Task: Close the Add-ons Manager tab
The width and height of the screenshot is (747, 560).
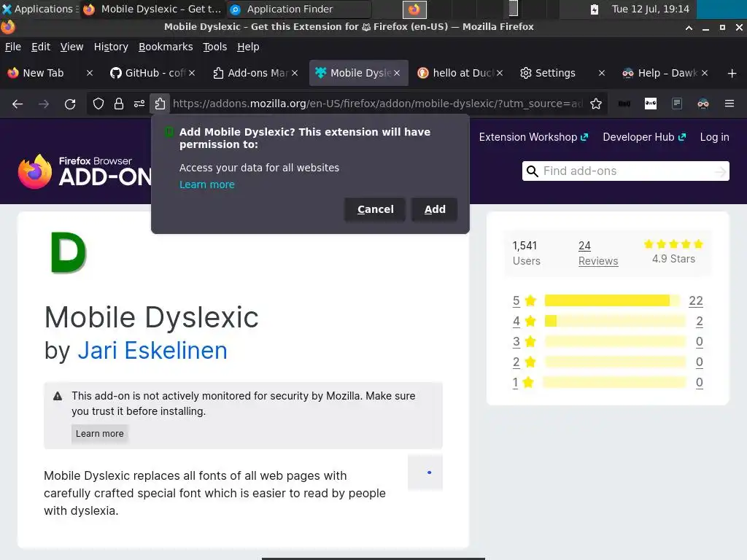Action: (295, 73)
